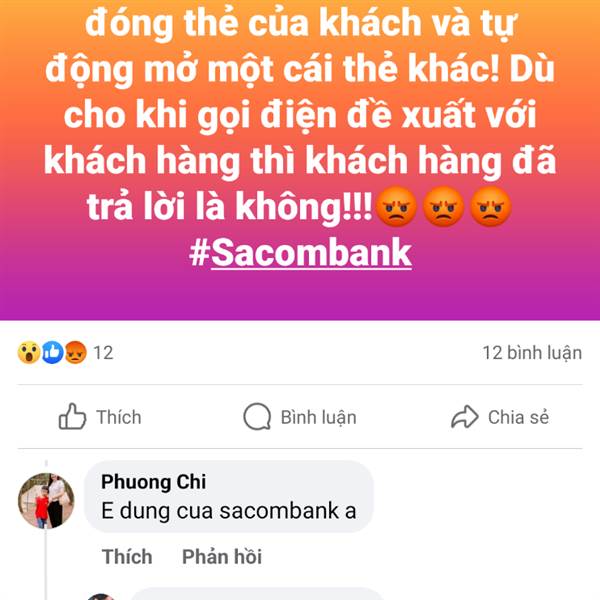Reply to Phuong Chi via Phản hồi

pyautogui.click(x=222, y=556)
